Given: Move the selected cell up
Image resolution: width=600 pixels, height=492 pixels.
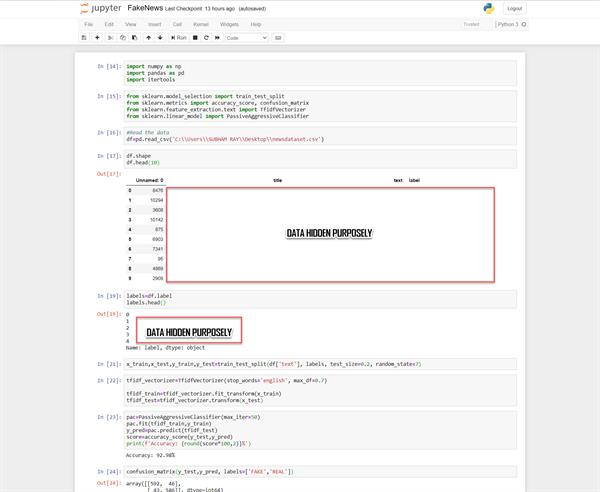Looking at the screenshot, I should click(x=148, y=37).
